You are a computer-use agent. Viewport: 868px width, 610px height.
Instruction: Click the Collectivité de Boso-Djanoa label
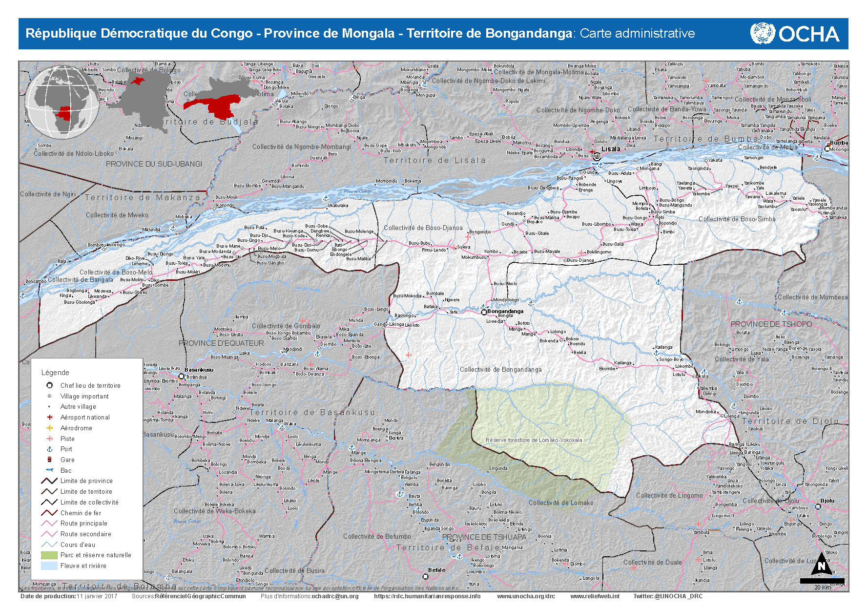click(x=423, y=228)
